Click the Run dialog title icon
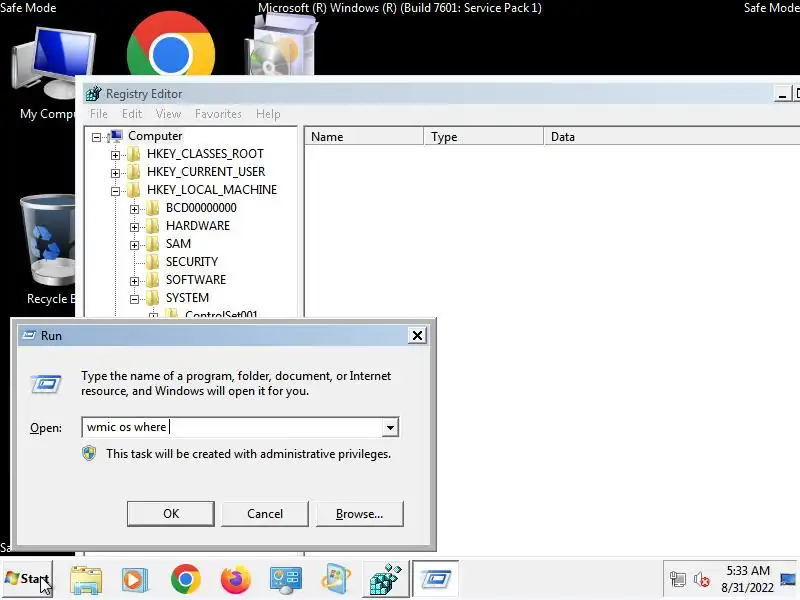 pyautogui.click(x=29, y=335)
